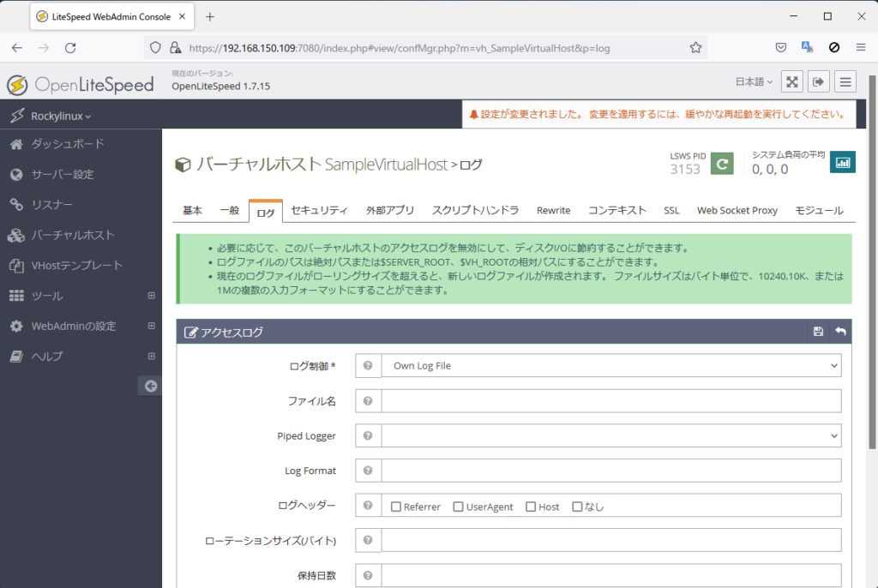Click the logout icon in the top bar
This screenshot has width=878, height=588.
tap(819, 81)
